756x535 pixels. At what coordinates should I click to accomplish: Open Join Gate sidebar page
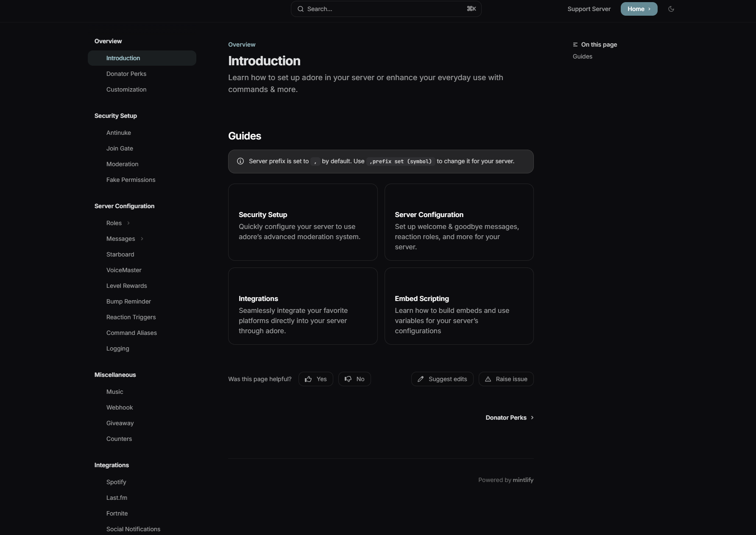[x=142, y=148]
